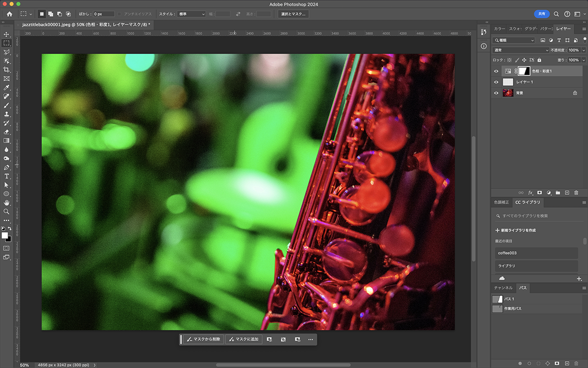
Task: Click the create new layer icon
Action: pos(567,193)
